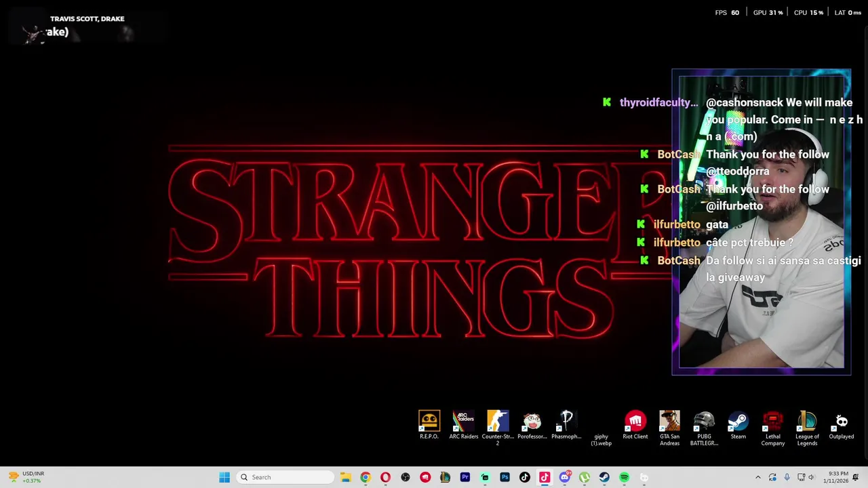Launch the Phasmophobia desktop shortcut
Image resolution: width=868 pixels, height=488 pixels.
566,426
